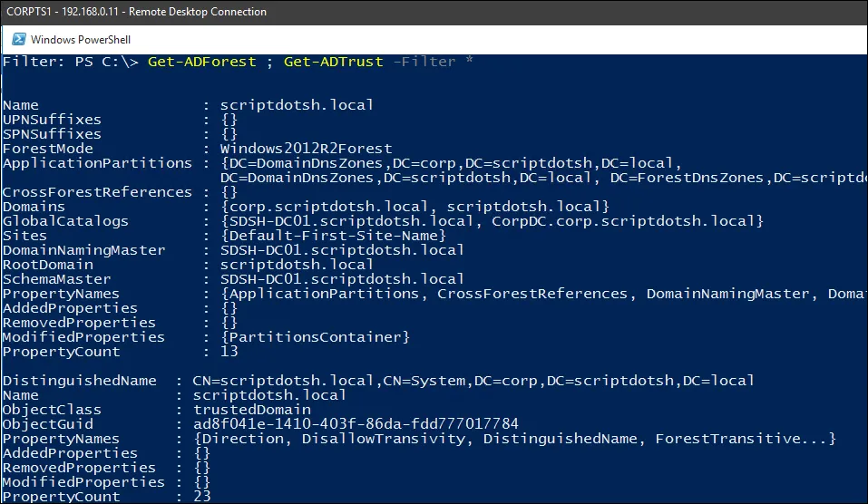Click the 'ApplicationPartitions' property label

pyautogui.click(x=97, y=163)
